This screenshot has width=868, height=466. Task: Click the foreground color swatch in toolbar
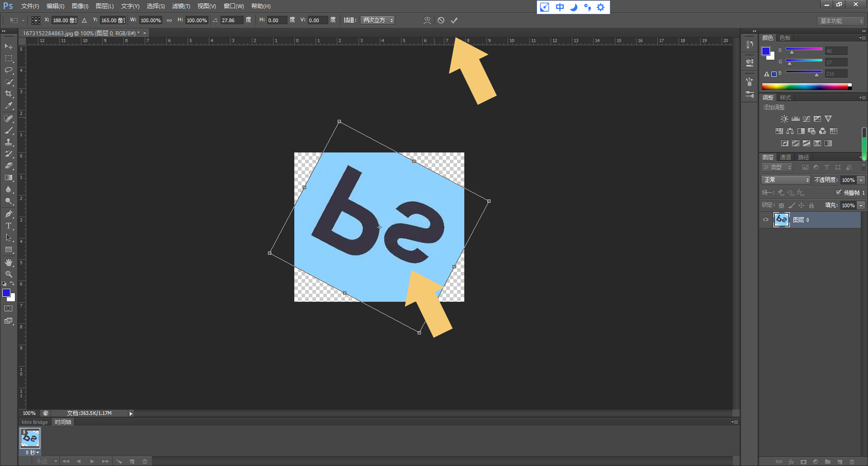[6, 293]
